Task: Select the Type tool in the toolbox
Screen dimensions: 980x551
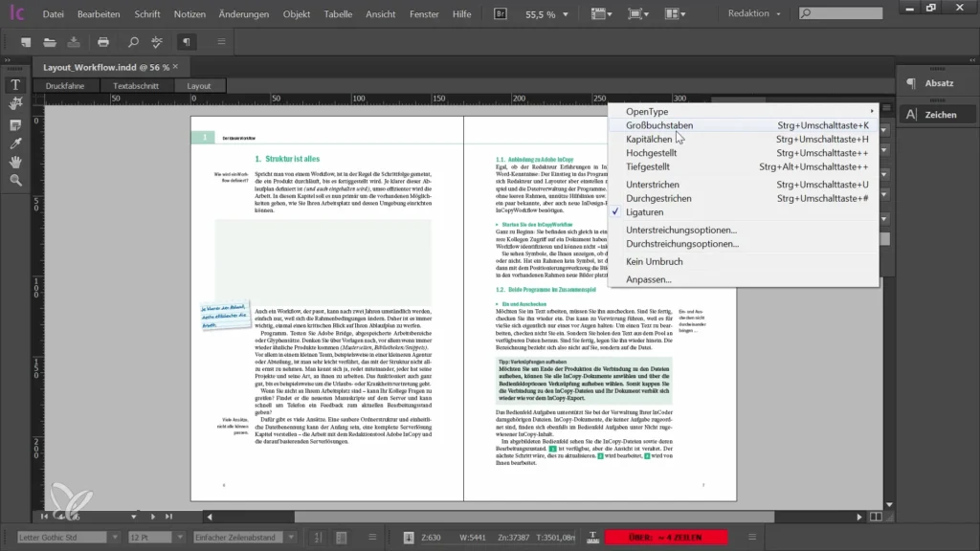Action: tap(15, 85)
